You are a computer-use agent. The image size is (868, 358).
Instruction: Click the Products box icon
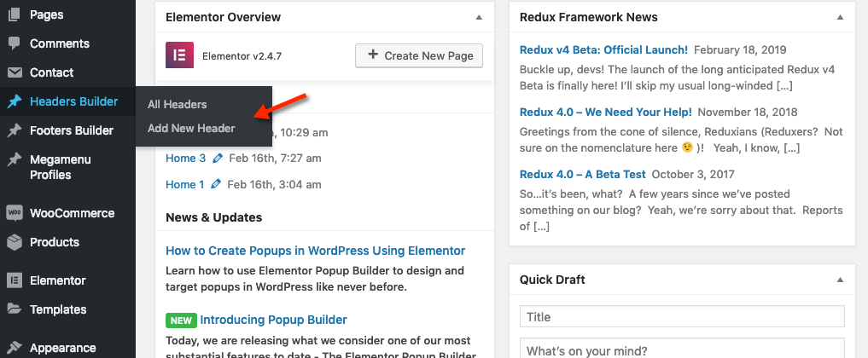pyautogui.click(x=14, y=242)
